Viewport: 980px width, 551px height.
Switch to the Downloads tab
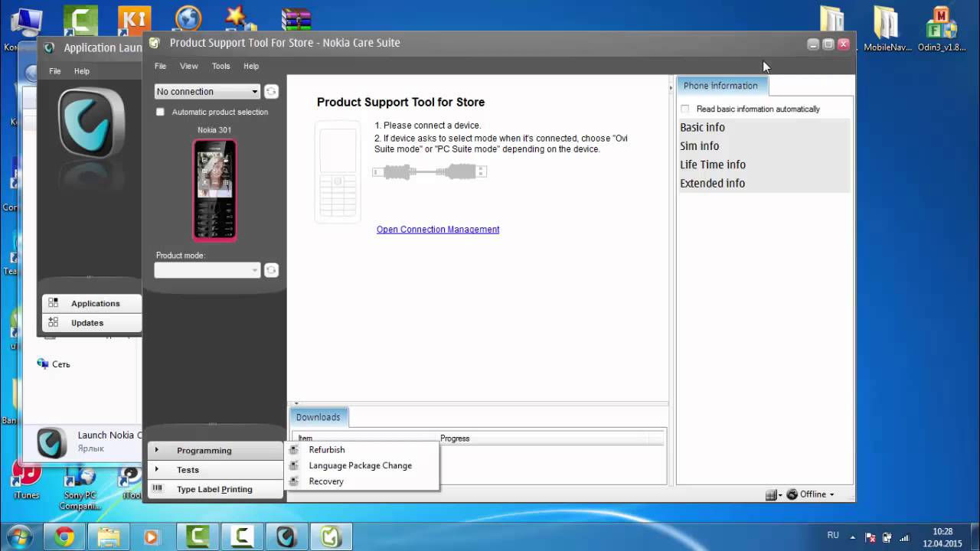pyautogui.click(x=318, y=417)
